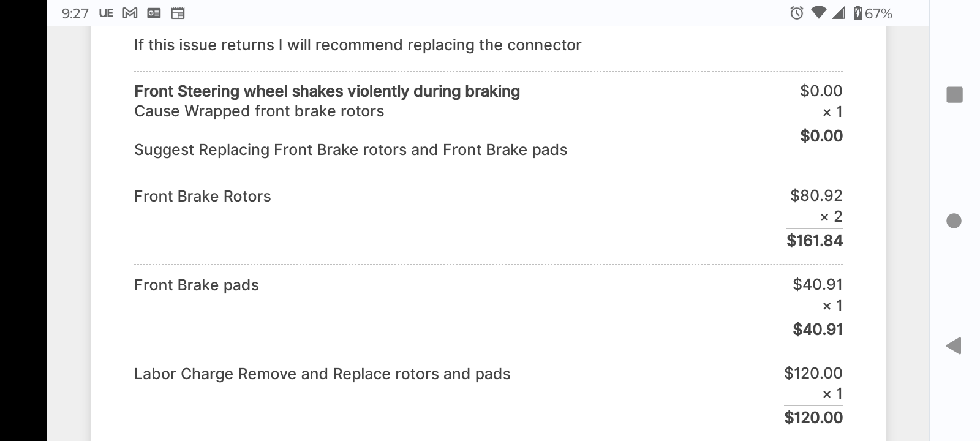Tap the Android back navigation triangle
Image resolution: width=980 pixels, height=441 pixels.
click(954, 345)
